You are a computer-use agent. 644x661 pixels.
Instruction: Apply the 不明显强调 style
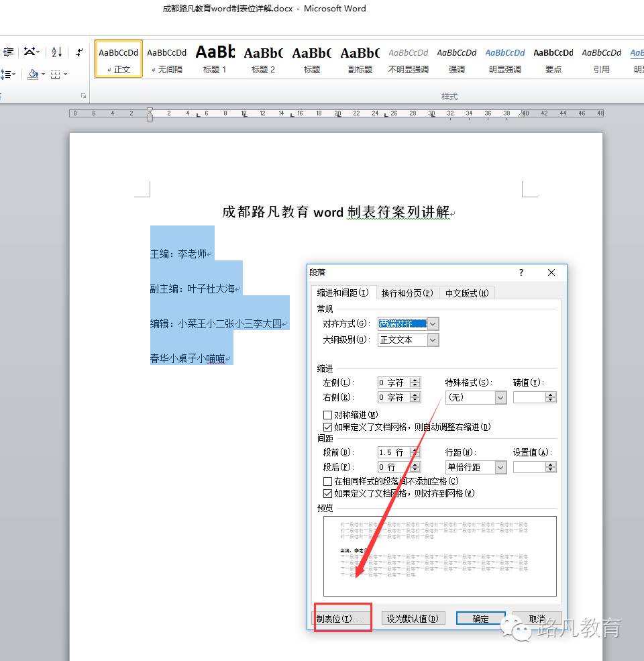point(409,59)
